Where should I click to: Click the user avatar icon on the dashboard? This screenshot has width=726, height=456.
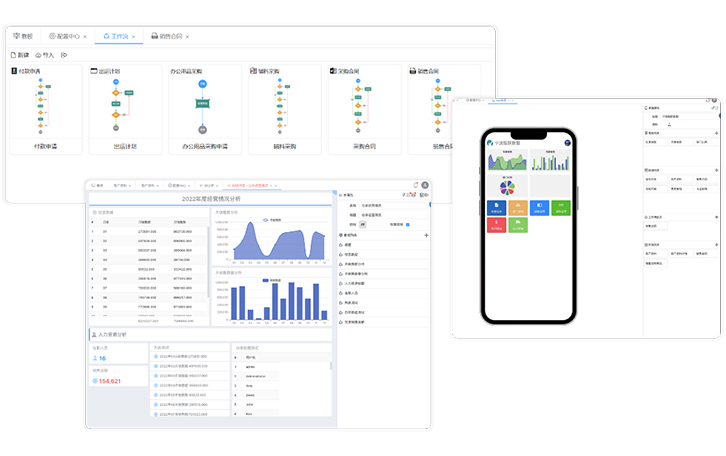[x=425, y=185]
